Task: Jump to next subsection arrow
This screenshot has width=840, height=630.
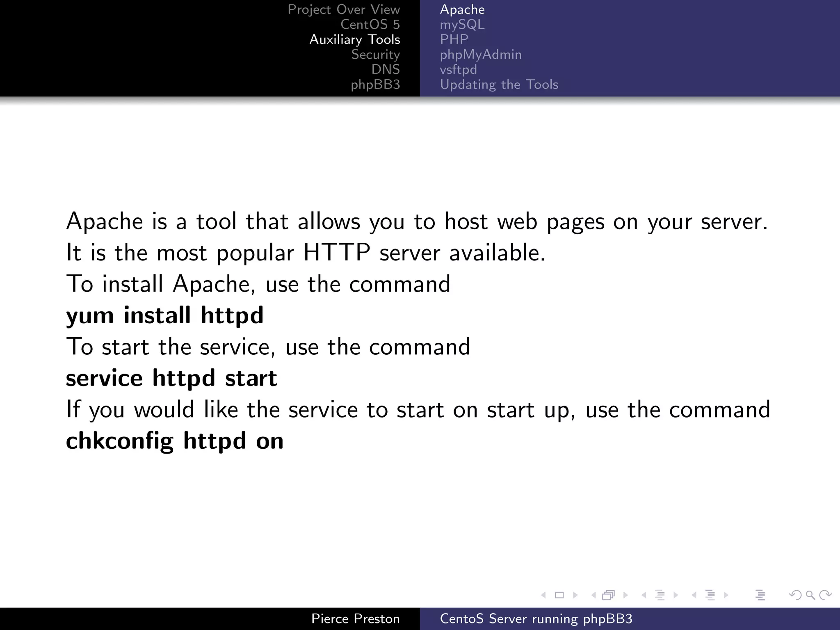Action: coord(676,595)
